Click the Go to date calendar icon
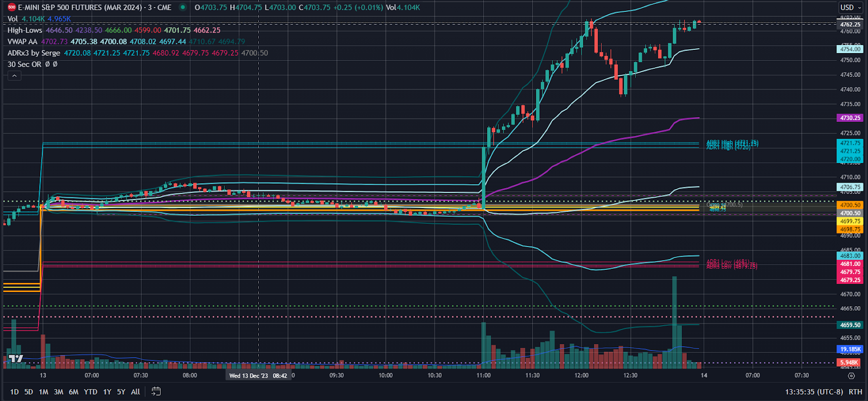The width and height of the screenshot is (868, 401). pos(156,391)
